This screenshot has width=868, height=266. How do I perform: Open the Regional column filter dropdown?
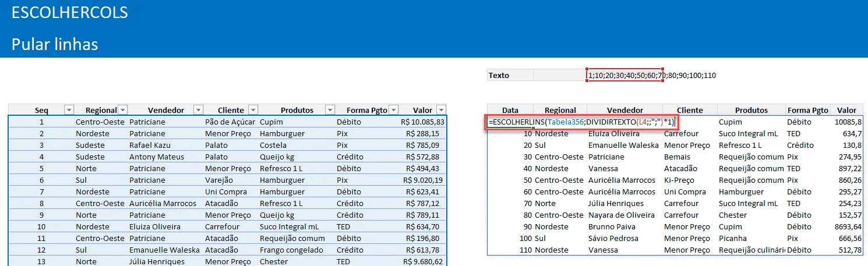click(x=123, y=110)
